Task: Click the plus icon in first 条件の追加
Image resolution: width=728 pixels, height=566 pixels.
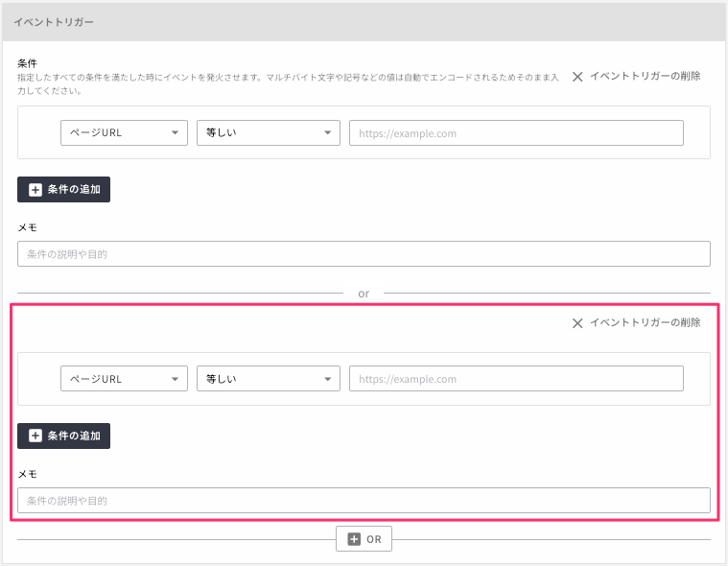Action: 35,189
